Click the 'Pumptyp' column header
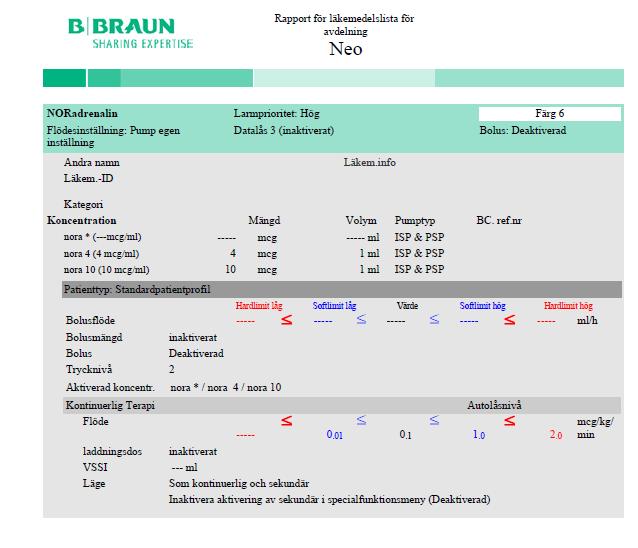The width and height of the screenshot is (638, 548). coord(415,221)
